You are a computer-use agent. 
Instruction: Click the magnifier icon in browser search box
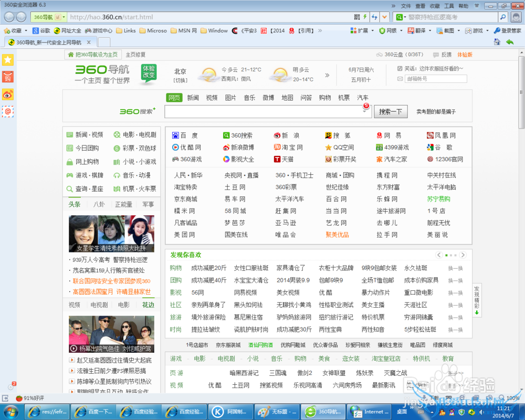coord(502,17)
